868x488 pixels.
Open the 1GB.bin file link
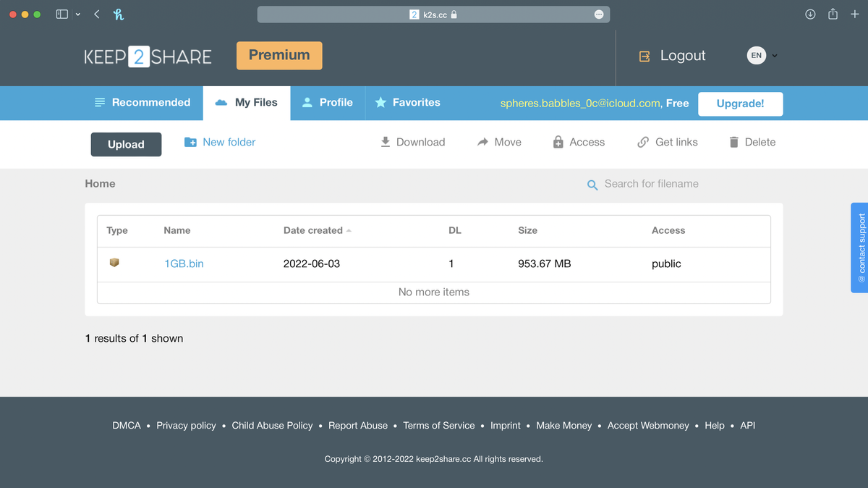coord(184,264)
